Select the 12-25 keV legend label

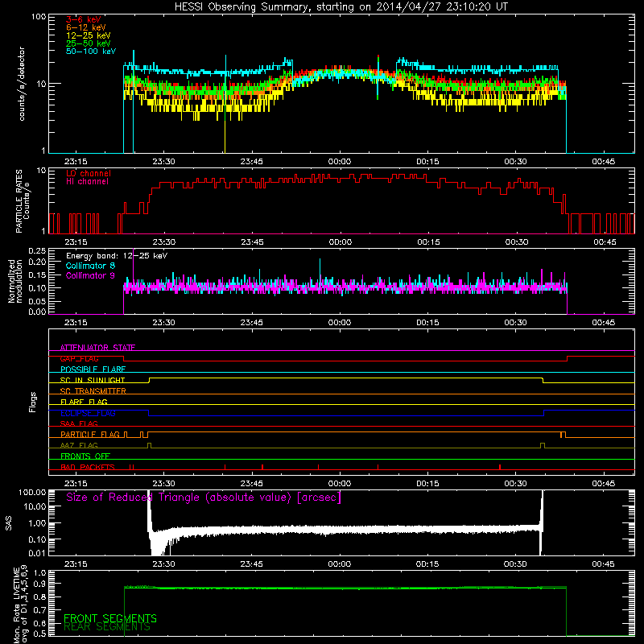88,35
